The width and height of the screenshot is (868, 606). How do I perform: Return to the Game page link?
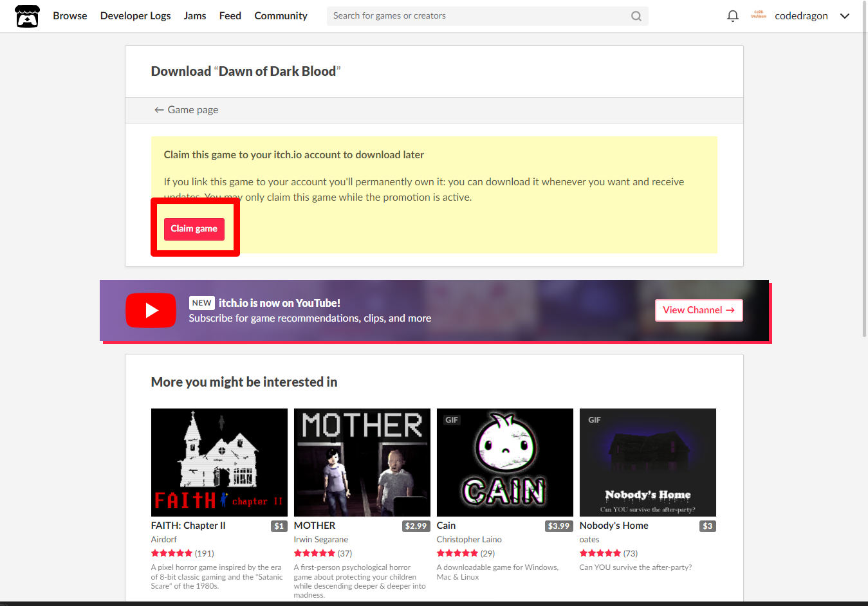click(x=186, y=110)
